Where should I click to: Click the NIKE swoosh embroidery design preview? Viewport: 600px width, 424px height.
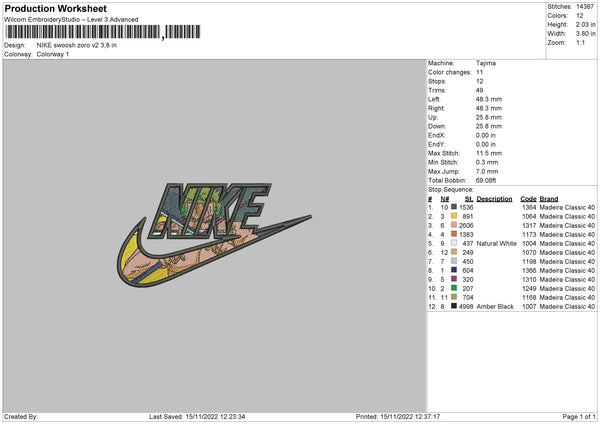point(214,234)
